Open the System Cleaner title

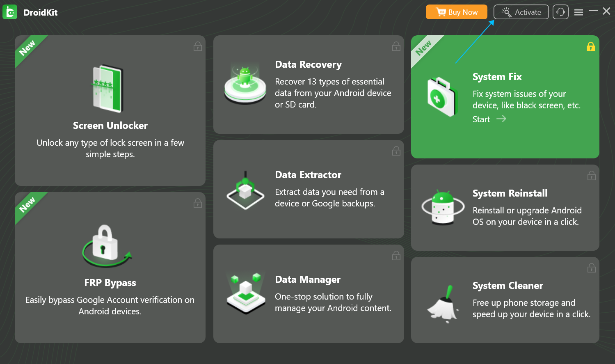point(508,286)
